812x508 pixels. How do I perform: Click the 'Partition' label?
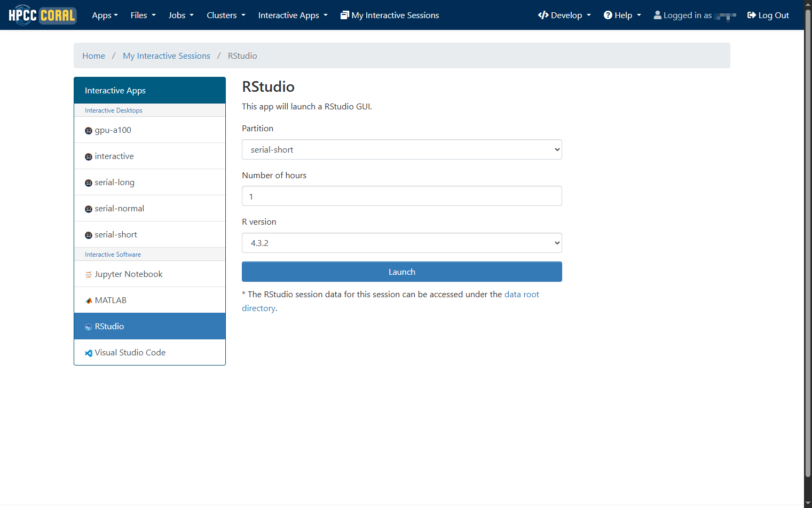pyautogui.click(x=257, y=128)
